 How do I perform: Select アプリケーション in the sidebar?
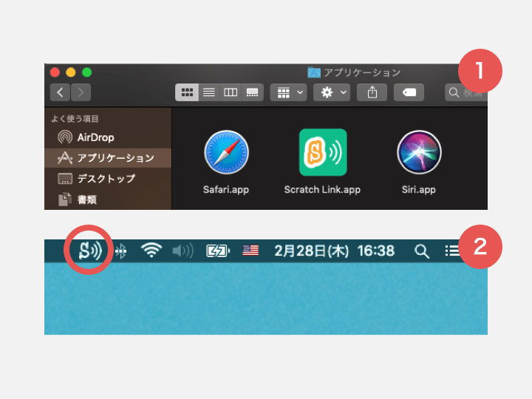click(108, 158)
